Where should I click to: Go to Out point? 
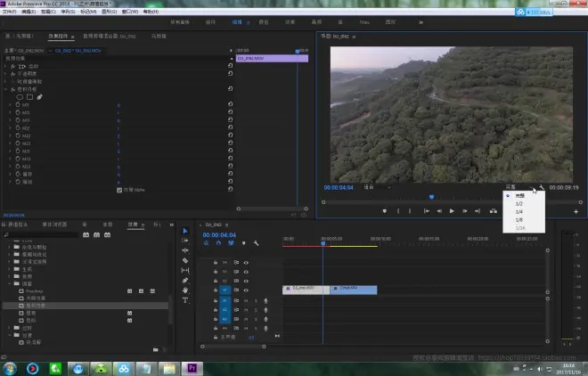point(478,211)
